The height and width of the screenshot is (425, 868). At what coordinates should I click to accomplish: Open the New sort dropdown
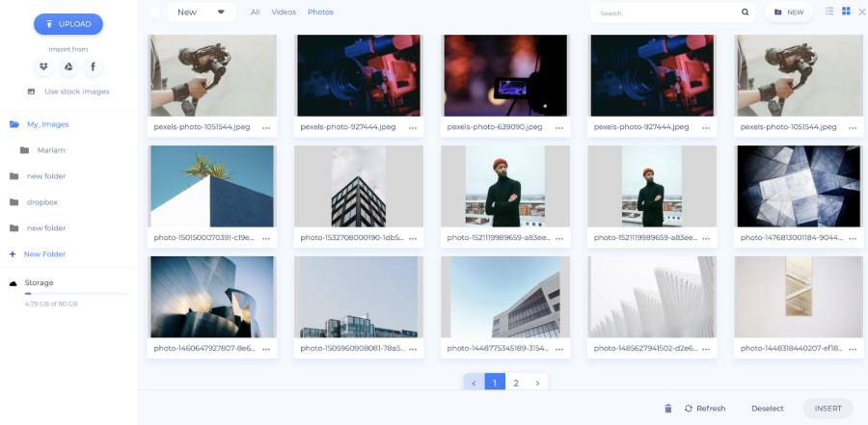[202, 13]
